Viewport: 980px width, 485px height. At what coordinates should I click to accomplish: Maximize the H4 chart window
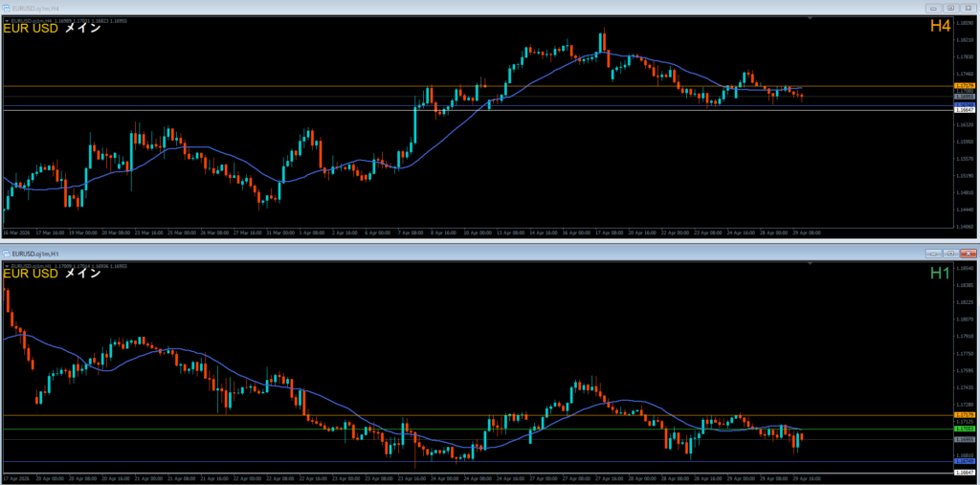click(951, 7)
